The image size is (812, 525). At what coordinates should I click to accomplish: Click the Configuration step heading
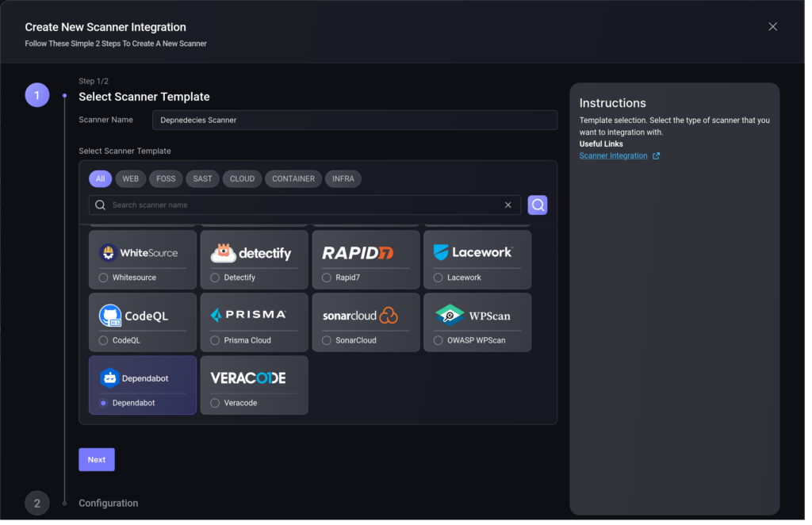tap(108, 504)
